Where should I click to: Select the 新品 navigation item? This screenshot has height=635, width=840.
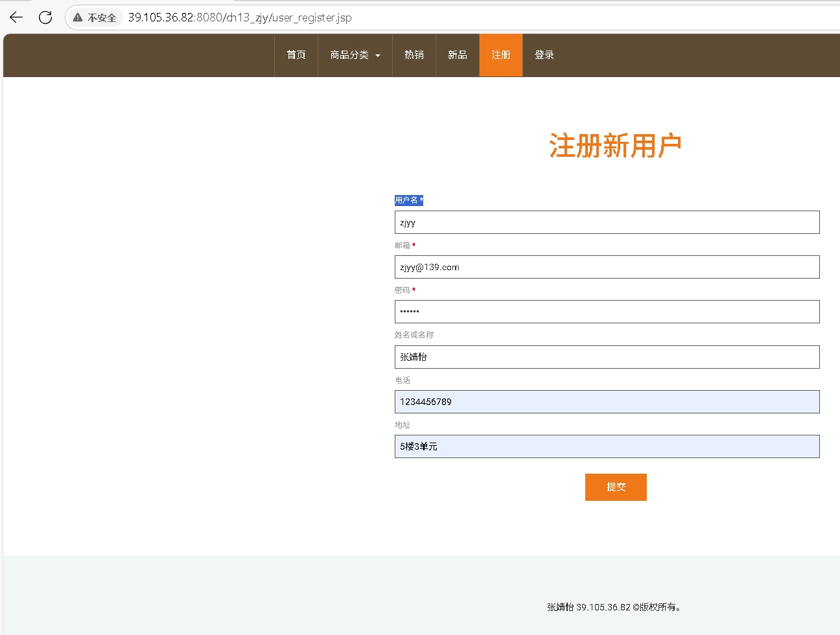458,55
